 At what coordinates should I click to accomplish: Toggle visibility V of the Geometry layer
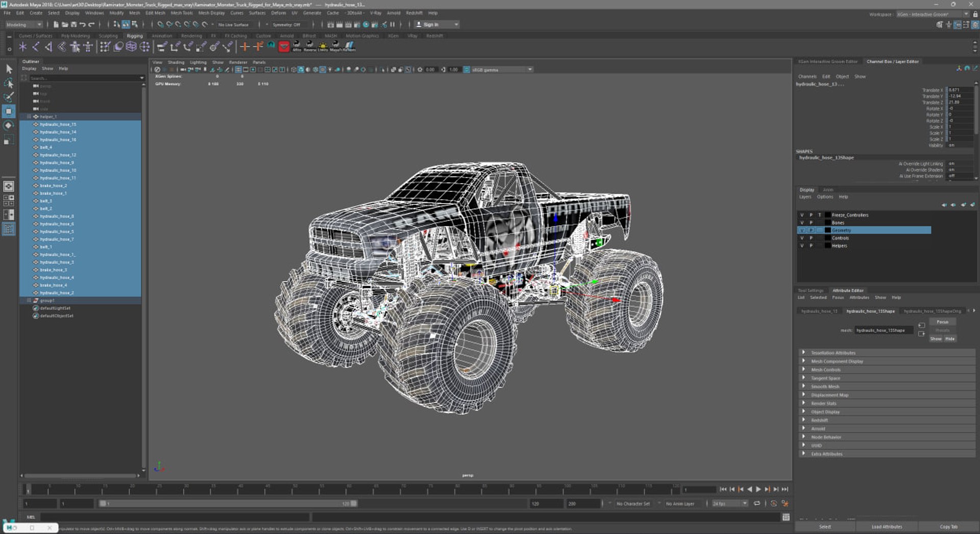pyautogui.click(x=802, y=230)
